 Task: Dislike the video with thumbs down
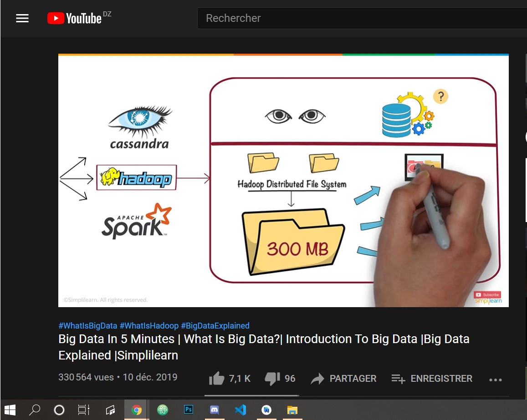click(272, 379)
